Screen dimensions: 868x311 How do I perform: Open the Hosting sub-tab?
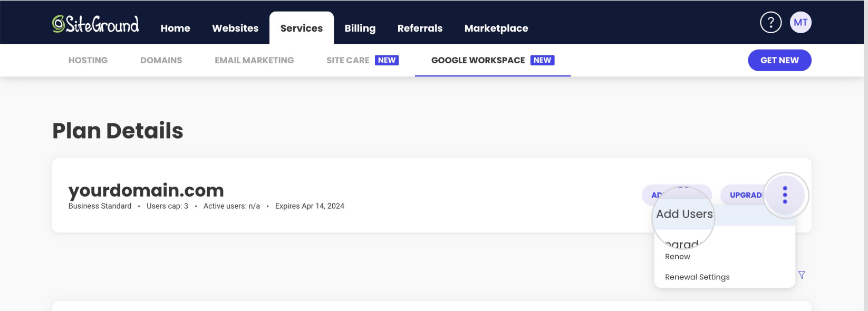click(88, 60)
